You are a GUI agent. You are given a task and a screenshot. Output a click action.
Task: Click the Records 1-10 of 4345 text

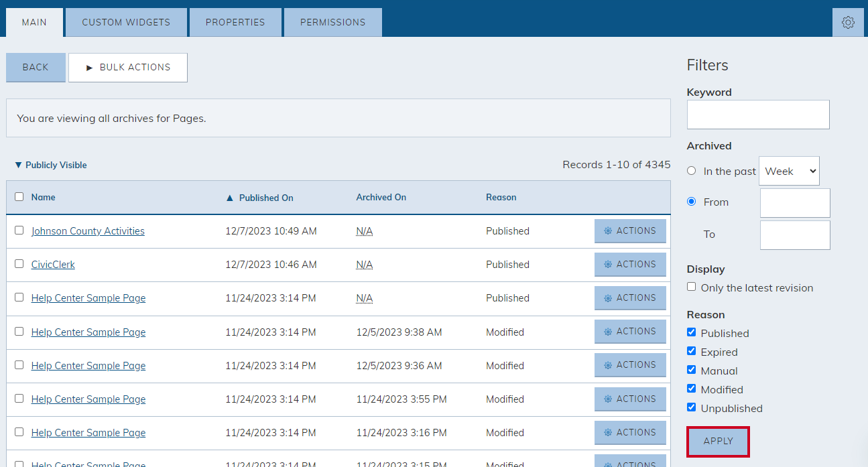(x=617, y=165)
